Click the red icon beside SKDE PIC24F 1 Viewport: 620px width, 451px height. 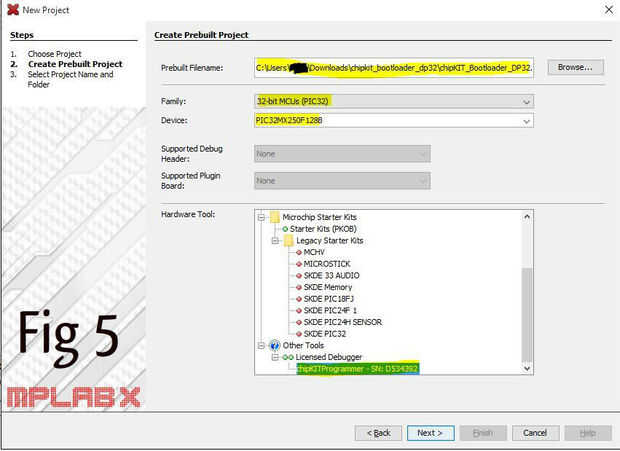pyautogui.click(x=299, y=311)
